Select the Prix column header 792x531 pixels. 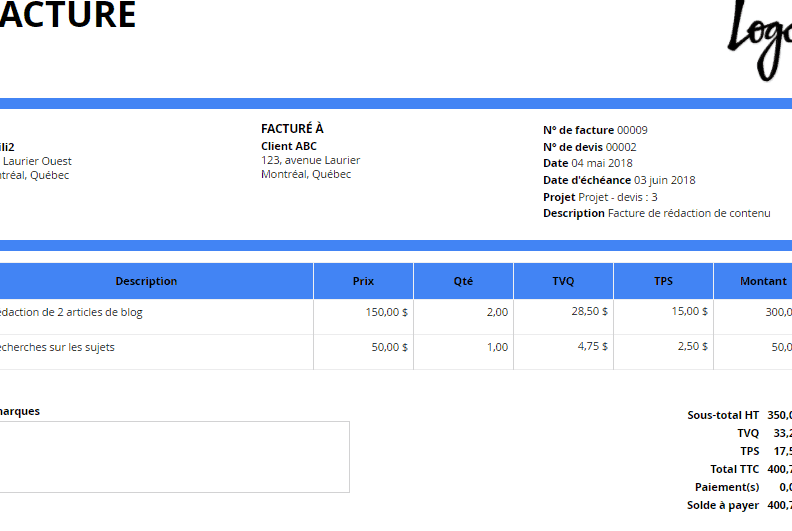click(363, 281)
